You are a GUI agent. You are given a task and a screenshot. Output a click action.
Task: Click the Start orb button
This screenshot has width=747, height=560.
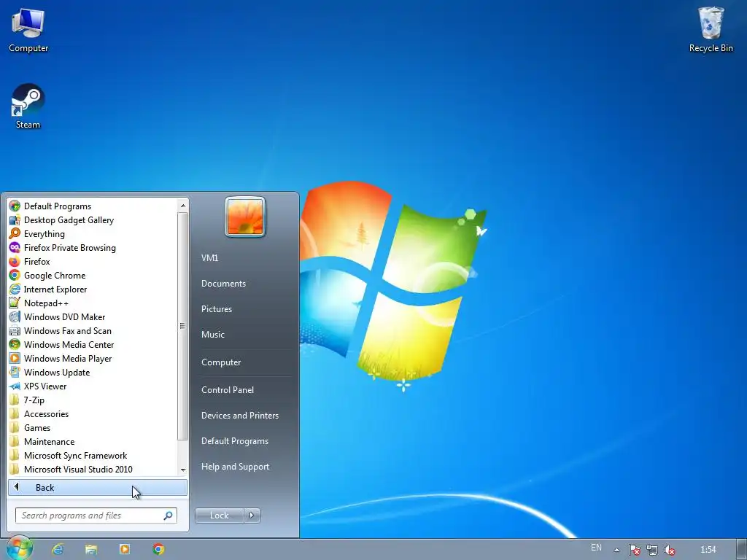click(x=20, y=548)
